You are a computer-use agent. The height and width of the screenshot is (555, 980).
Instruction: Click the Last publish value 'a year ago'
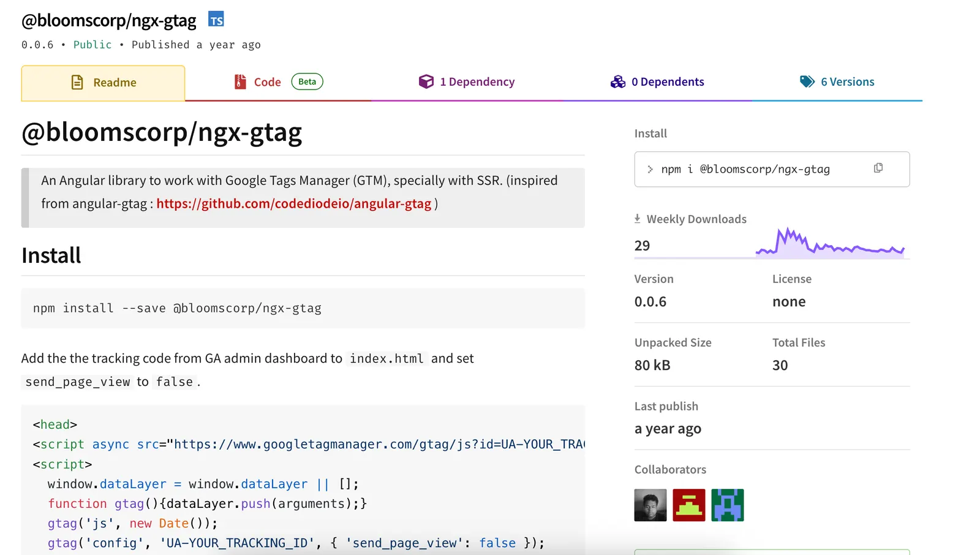[668, 429]
